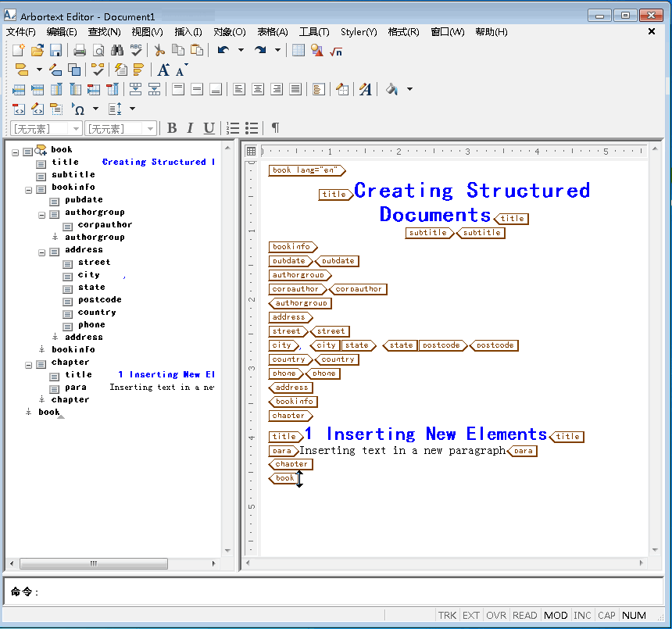Click the Inserting New Elements heading text

click(437, 434)
